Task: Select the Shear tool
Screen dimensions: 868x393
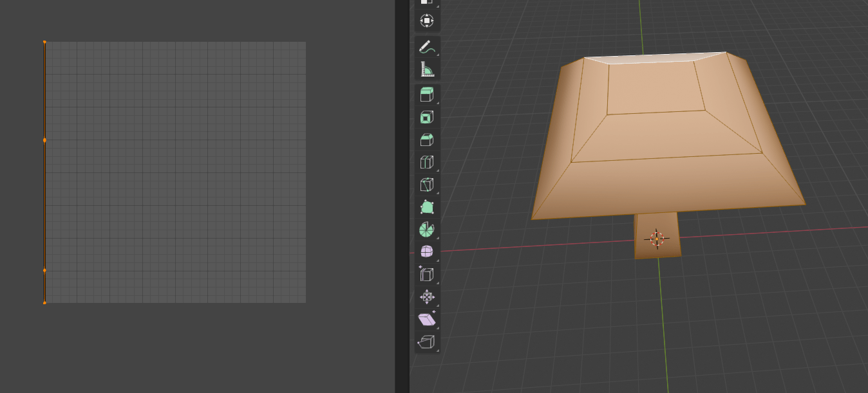Action: [426, 318]
